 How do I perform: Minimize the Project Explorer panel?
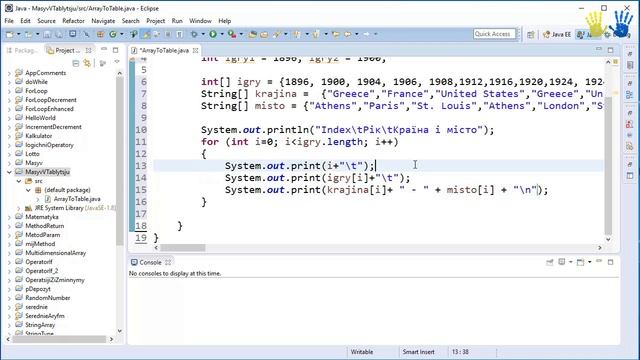pyautogui.click(x=104, y=50)
